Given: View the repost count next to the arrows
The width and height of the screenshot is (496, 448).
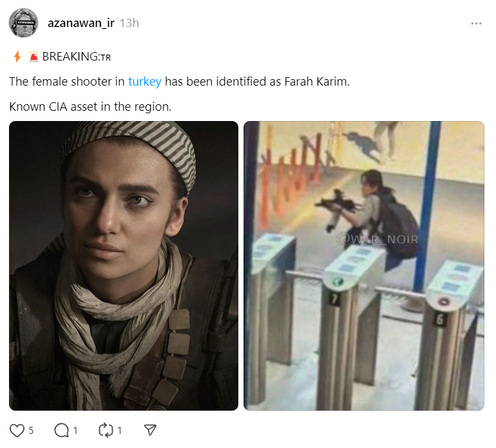Looking at the screenshot, I should point(120,430).
